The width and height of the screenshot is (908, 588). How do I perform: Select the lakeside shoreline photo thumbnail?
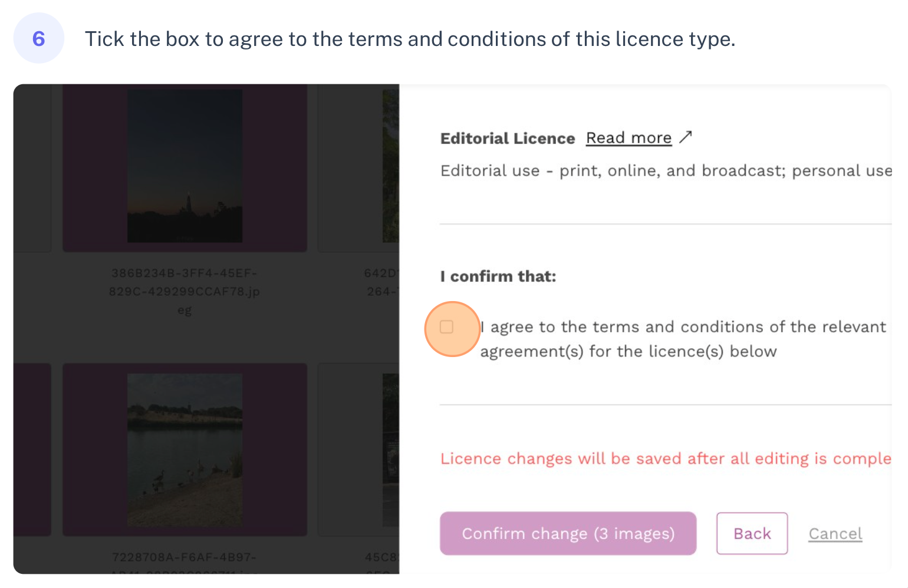pos(185,450)
